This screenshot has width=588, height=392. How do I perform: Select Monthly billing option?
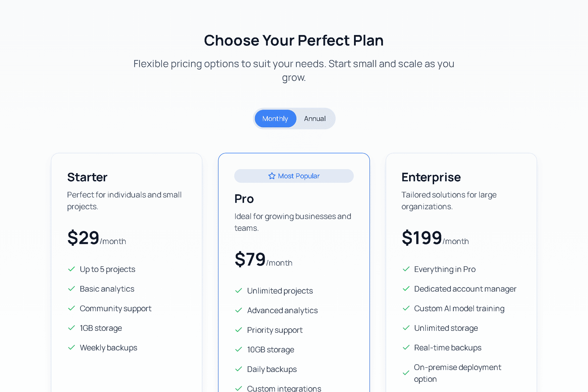tap(275, 119)
